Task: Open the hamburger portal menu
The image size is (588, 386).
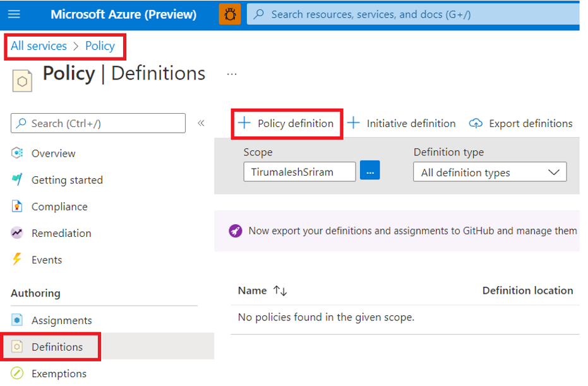Action: pos(15,14)
